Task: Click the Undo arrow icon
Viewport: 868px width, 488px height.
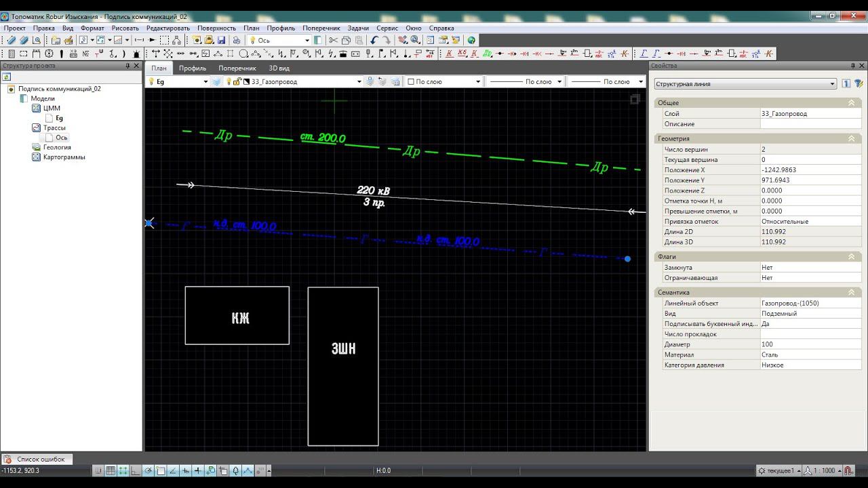Action: tap(374, 41)
